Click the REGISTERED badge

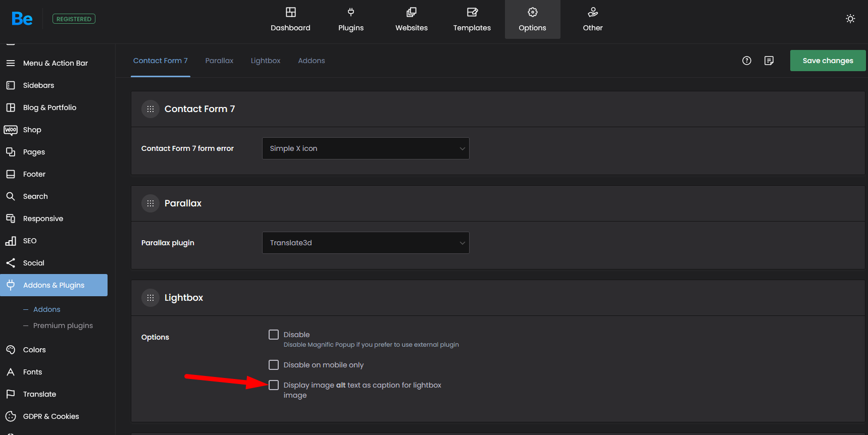click(74, 19)
